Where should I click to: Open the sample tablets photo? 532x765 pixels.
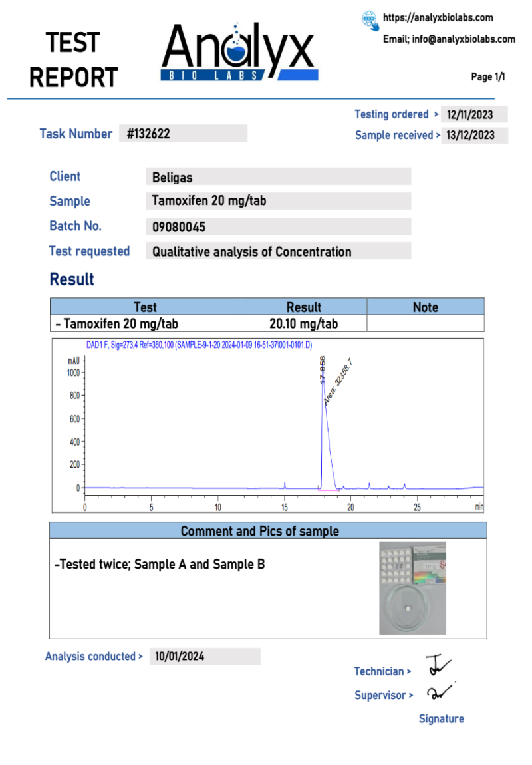(x=412, y=588)
